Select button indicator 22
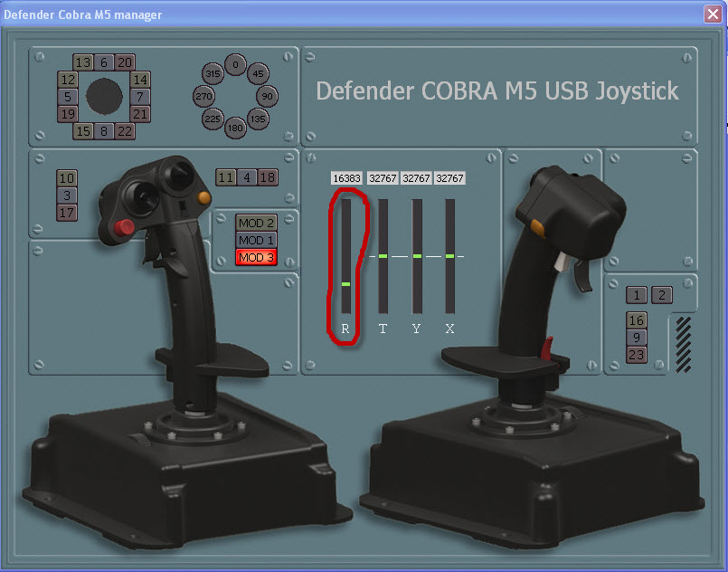 125,131
